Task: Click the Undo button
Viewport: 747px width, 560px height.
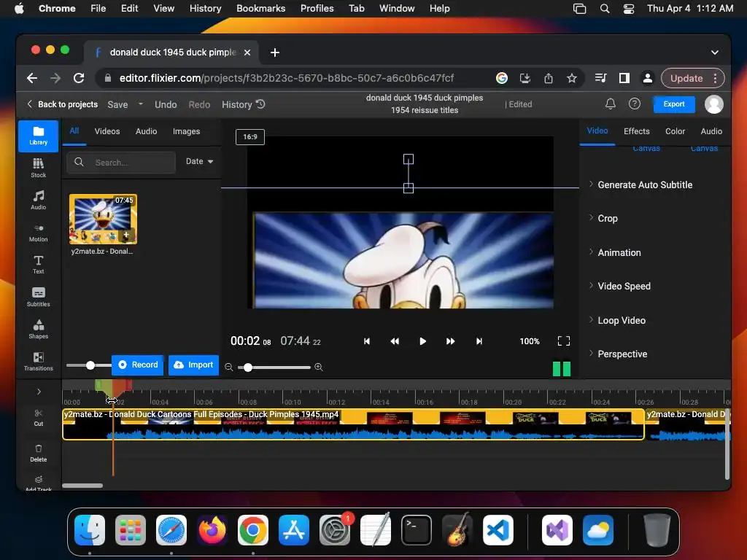Action: [x=166, y=104]
